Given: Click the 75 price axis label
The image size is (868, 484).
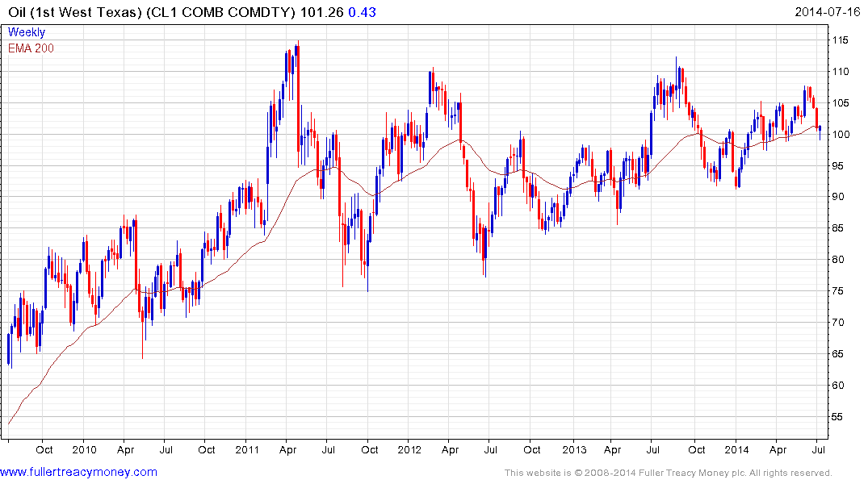Looking at the screenshot, I should click(838, 291).
